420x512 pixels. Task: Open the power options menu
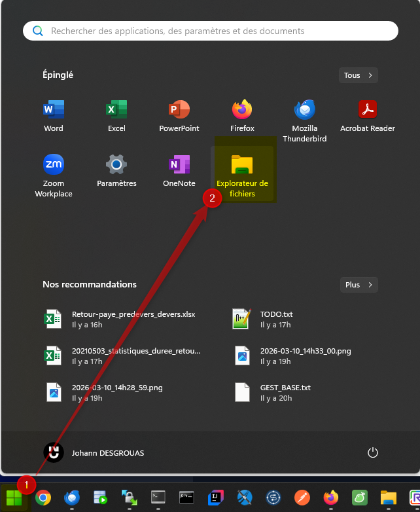point(373,452)
